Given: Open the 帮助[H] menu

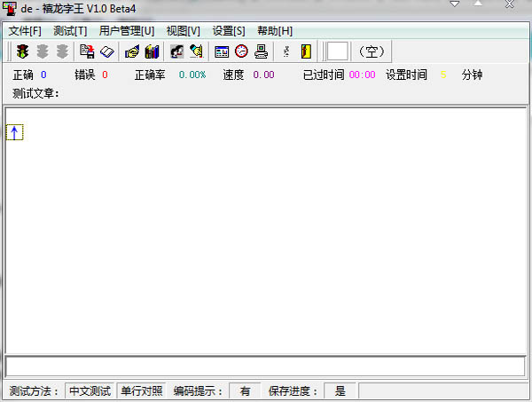Looking at the screenshot, I should pyautogui.click(x=275, y=31).
